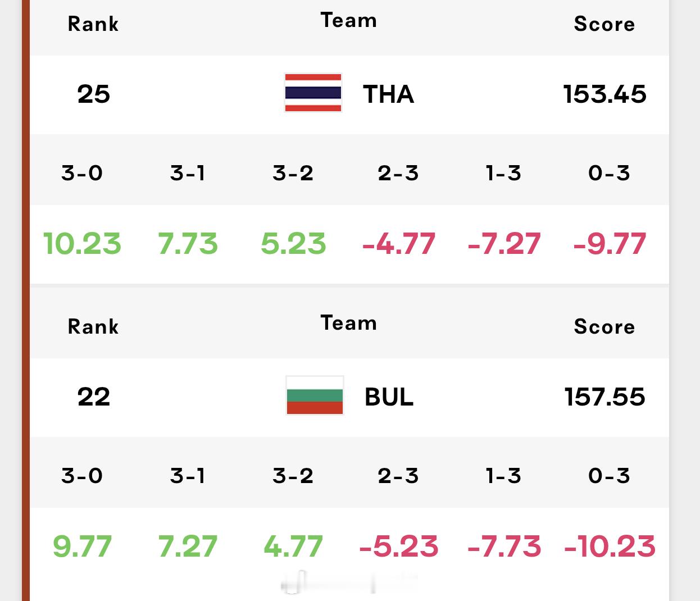Click Thailand's rank number 25
The height and width of the screenshot is (601, 700).
click(94, 94)
